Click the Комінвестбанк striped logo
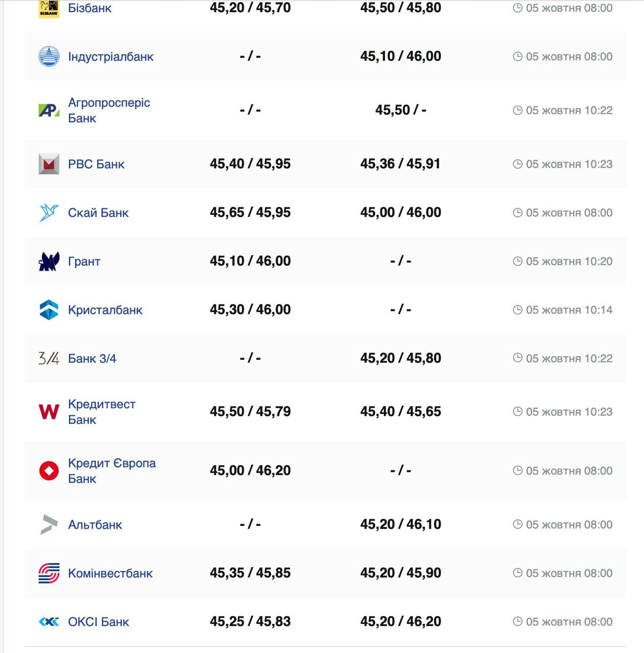Screen dimensions: 644x653 point(49,573)
